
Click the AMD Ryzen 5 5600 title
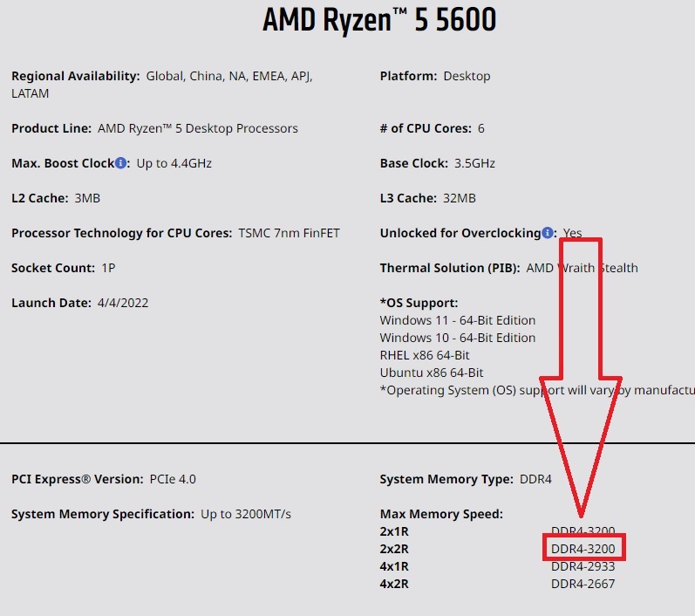379,21
